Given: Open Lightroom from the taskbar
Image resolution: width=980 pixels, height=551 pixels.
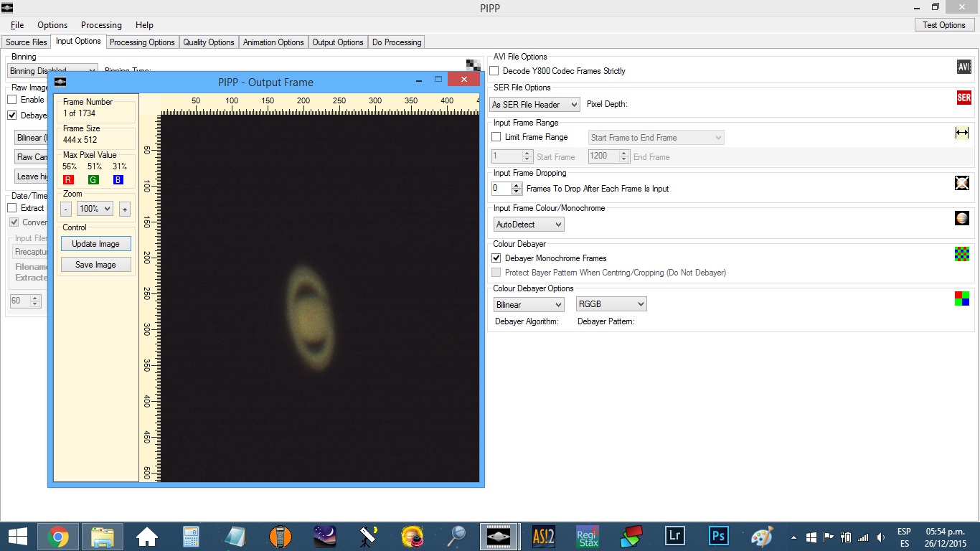Looking at the screenshot, I should coord(674,537).
